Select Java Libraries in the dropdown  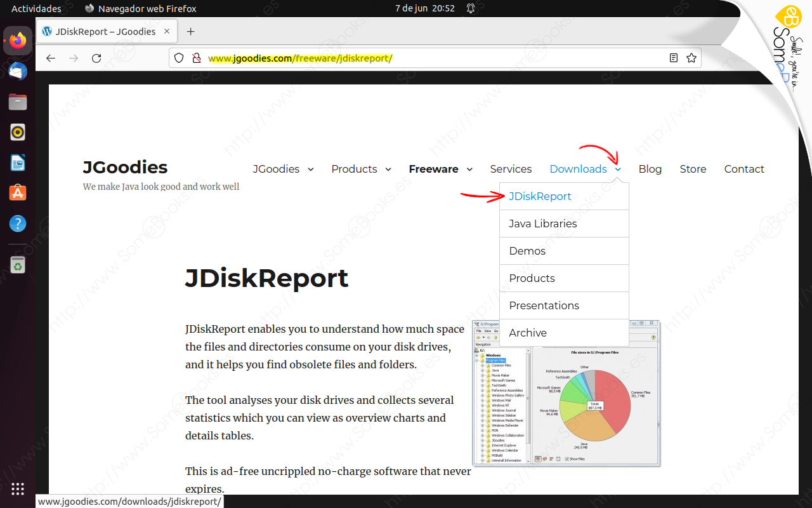coord(542,224)
